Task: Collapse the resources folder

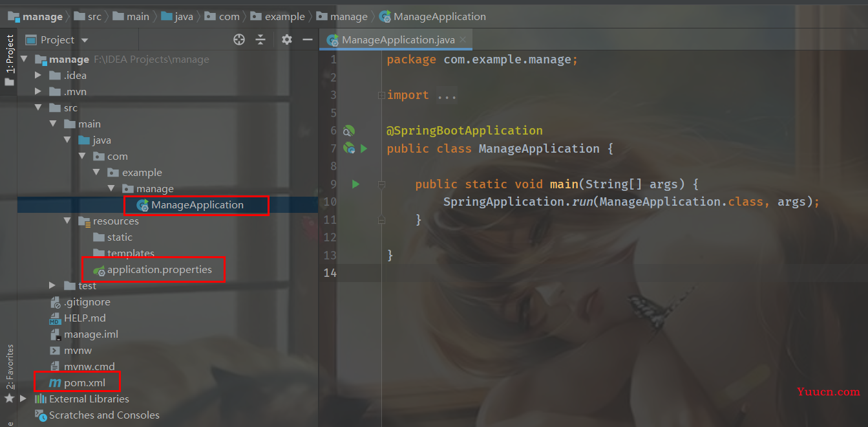Action: [68, 221]
